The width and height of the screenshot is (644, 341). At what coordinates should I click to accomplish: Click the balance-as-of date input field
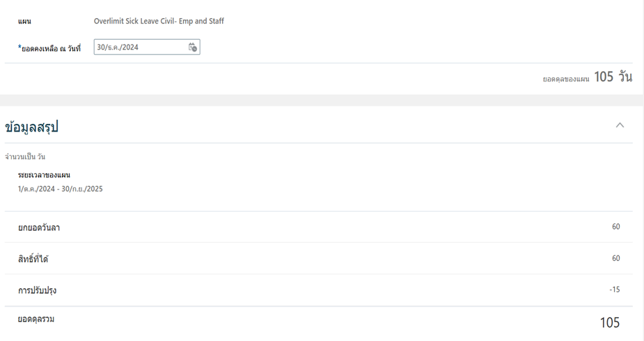pyautogui.click(x=139, y=47)
